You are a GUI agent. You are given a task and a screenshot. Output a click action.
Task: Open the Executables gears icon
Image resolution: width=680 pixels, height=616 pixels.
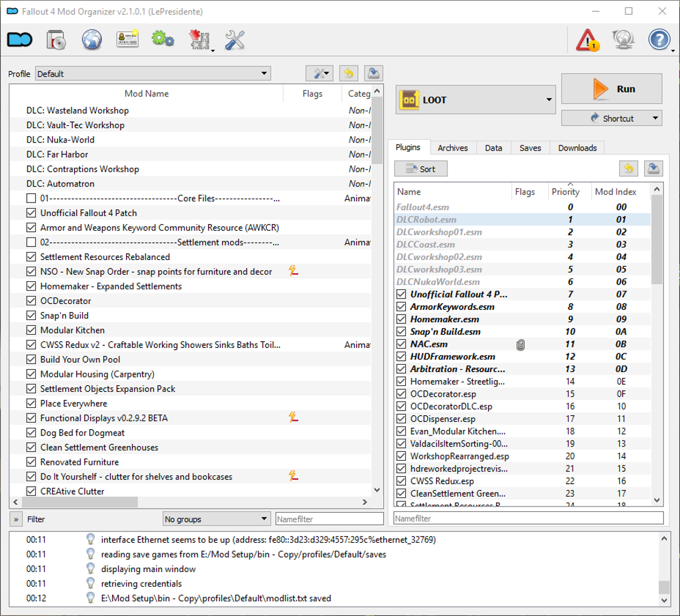tap(163, 39)
